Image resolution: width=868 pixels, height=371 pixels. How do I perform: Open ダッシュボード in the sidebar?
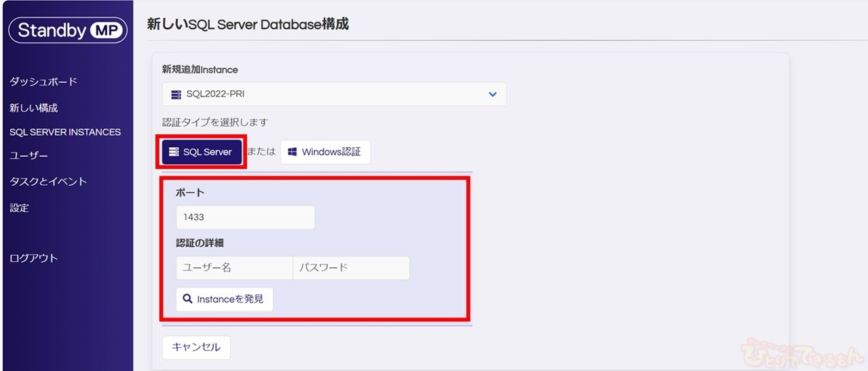point(43,82)
